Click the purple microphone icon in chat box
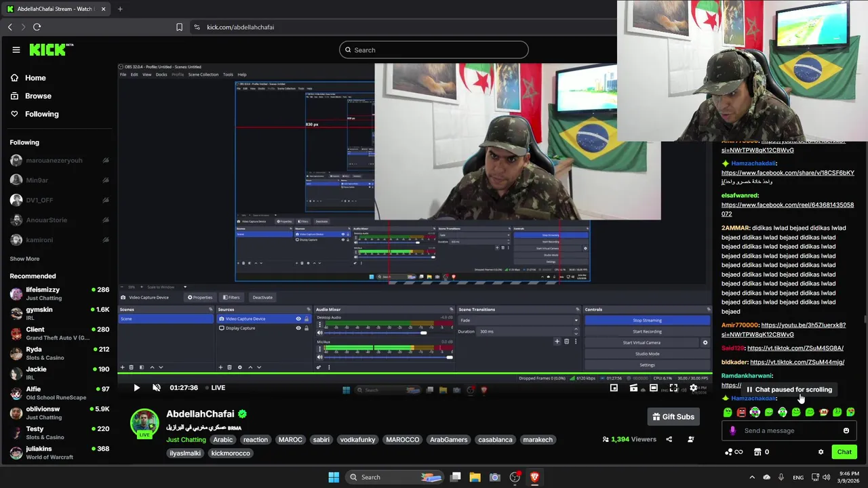Screen dimensions: 868x488 (732, 430)
